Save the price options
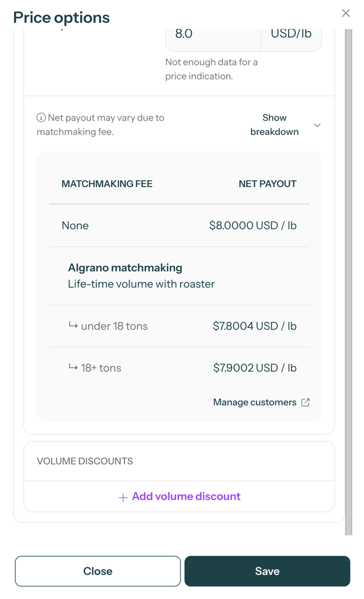The height and width of the screenshot is (599, 364). tap(267, 571)
